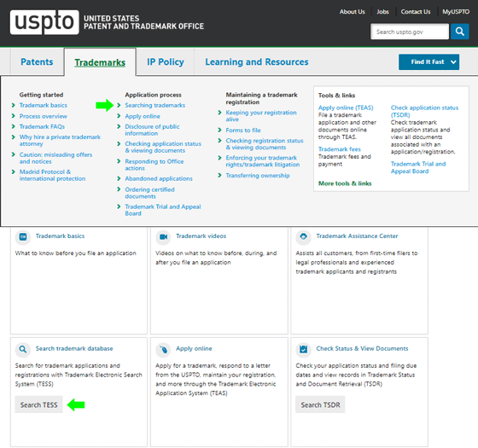Screen dimensions: 478x448
Task: Click the Search trademark database magnifier icon
Action: (23, 349)
